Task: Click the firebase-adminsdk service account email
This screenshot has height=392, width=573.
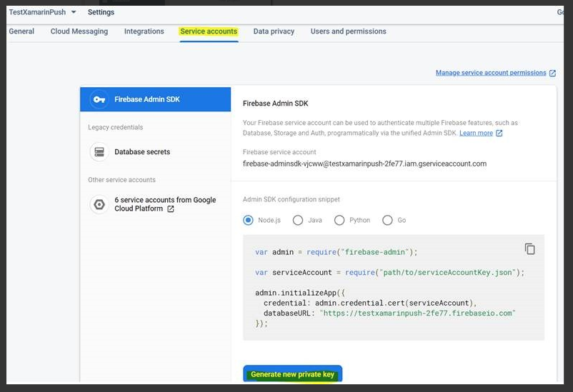Action: [x=364, y=164]
